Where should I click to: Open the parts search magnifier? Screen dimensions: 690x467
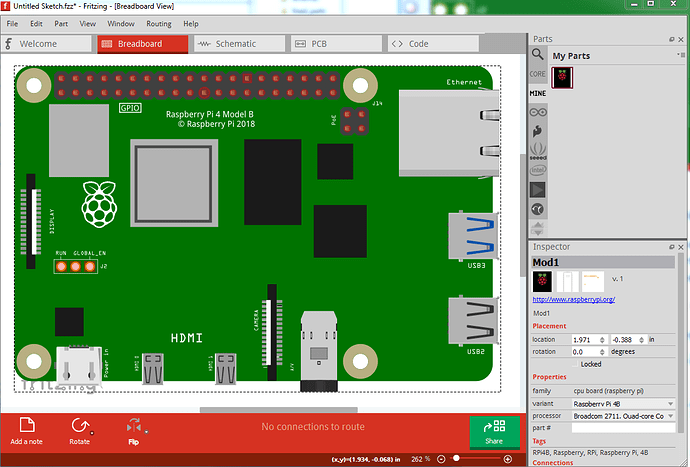pyautogui.click(x=537, y=55)
